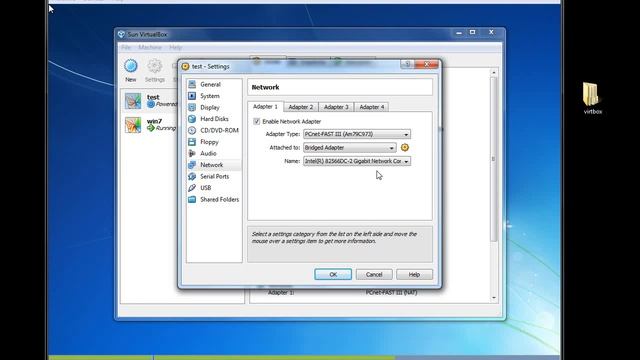Click the System category icon
The height and width of the screenshot is (360, 640).
pos(192,96)
